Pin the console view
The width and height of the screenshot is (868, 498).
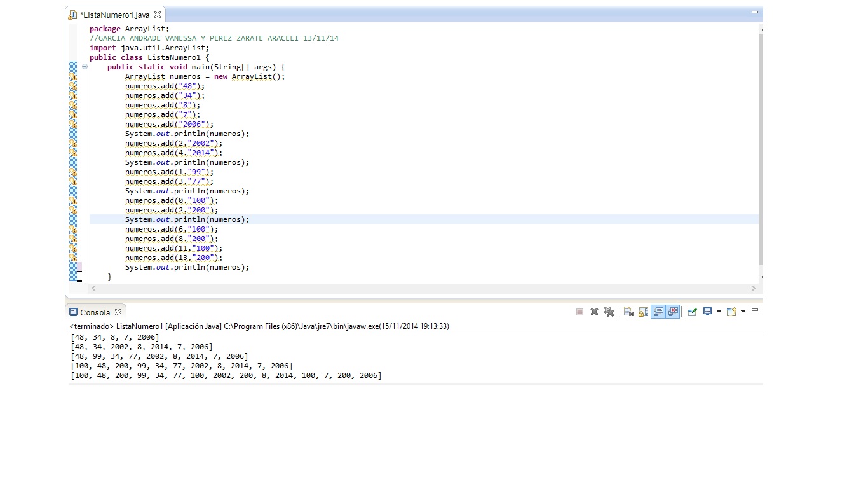pyautogui.click(x=692, y=312)
